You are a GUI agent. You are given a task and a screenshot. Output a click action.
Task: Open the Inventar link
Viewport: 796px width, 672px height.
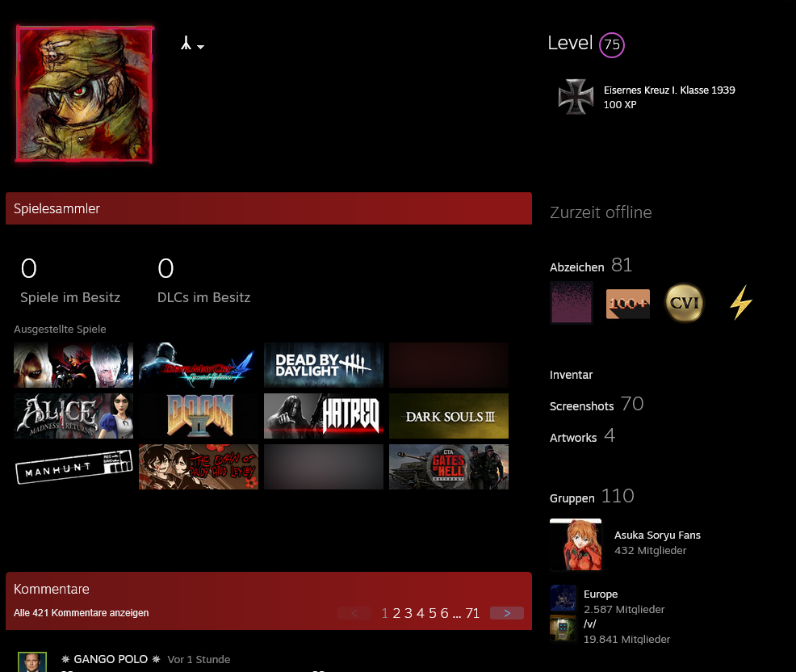tap(571, 375)
